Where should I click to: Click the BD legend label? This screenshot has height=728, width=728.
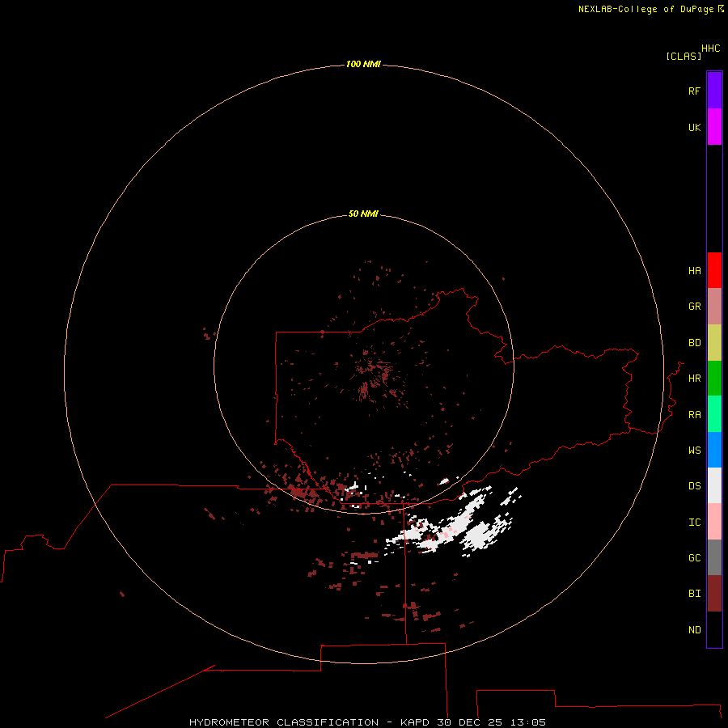[694, 343]
